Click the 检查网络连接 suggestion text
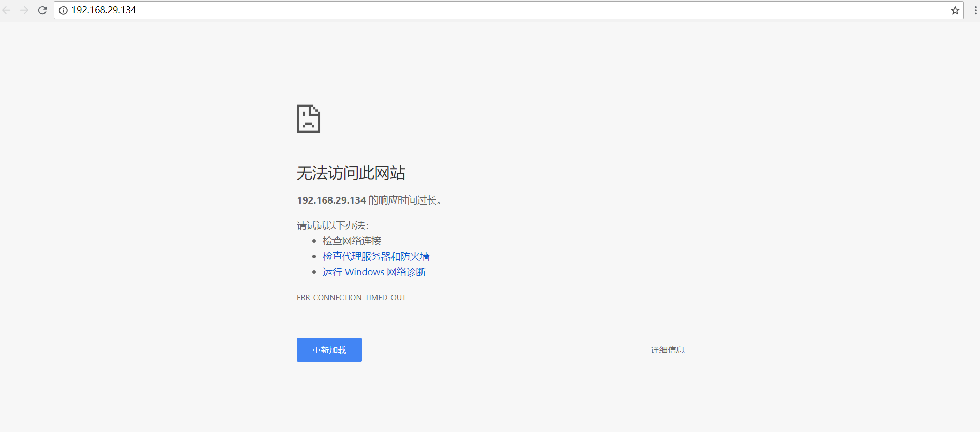The height and width of the screenshot is (432, 980). (352, 241)
